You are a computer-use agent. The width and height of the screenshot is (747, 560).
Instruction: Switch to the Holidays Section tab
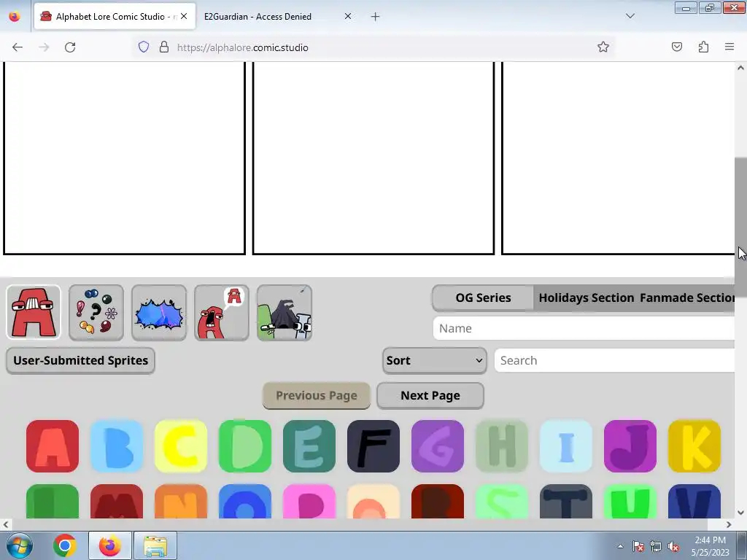(586, 298)
